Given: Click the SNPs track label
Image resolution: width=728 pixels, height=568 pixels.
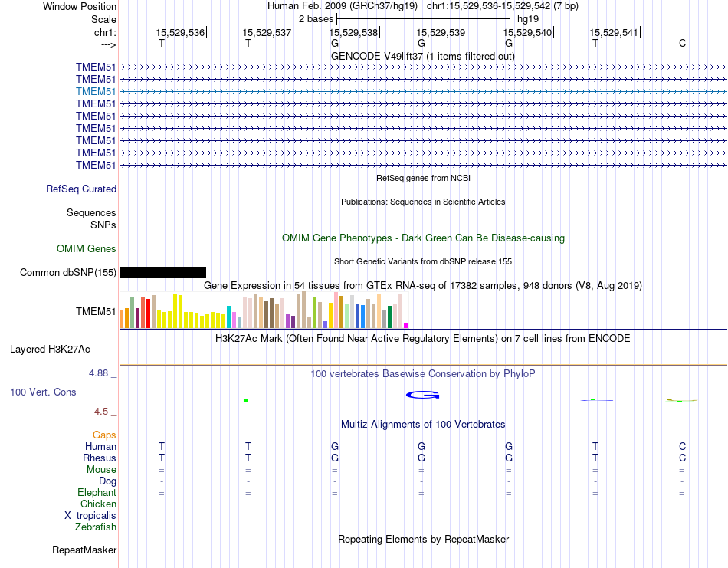Looking at the screenshot, I should 103,225.
